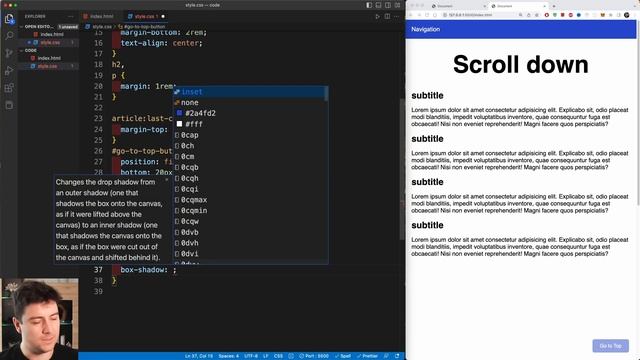Screen dimensions: 640x360
Task: Click the browser profile avatar icon
Action: click(627, 15)
